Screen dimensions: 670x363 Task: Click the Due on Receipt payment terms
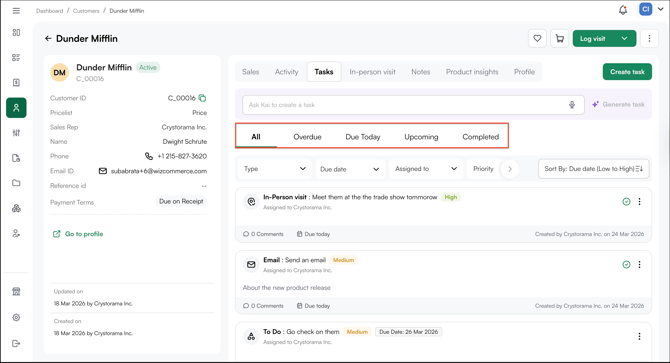pyautogui.click(x=181, y=201)
